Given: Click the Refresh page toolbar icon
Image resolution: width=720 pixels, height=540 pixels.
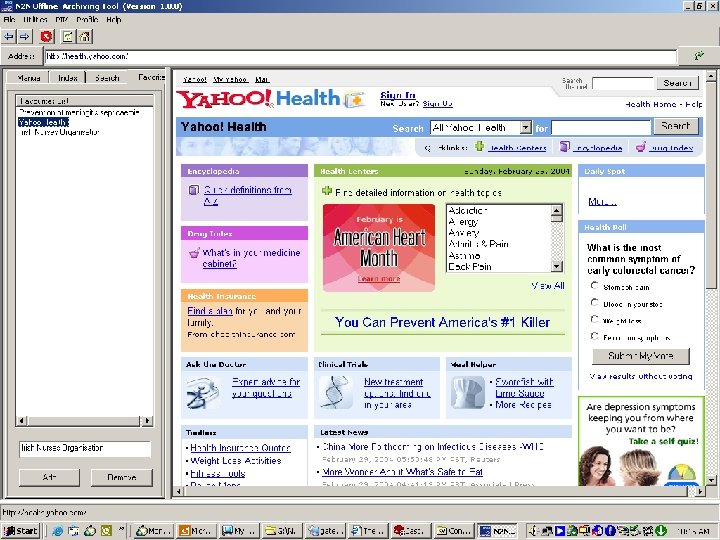Looking at the screenshot, I should pyautogui.click(x=68, y=36).
